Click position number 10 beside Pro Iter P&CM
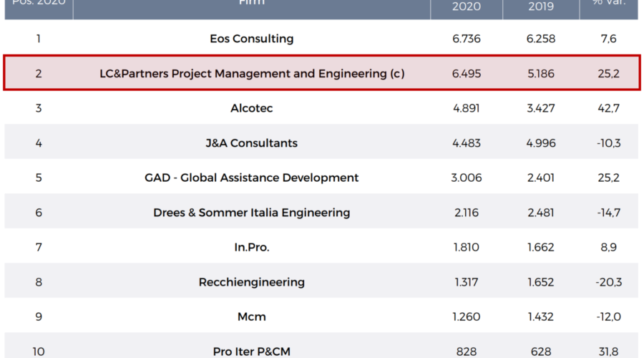644x358 pixels. [x=39, y=352]
